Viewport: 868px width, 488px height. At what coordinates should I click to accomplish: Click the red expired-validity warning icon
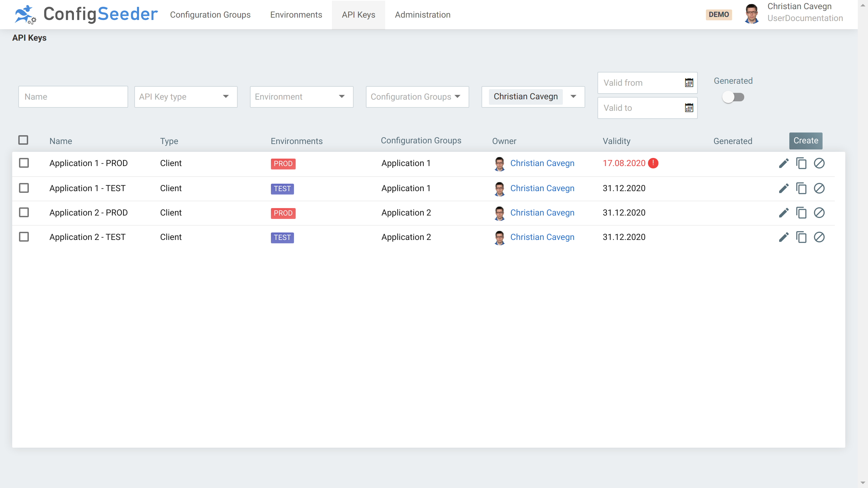(653, 163)
